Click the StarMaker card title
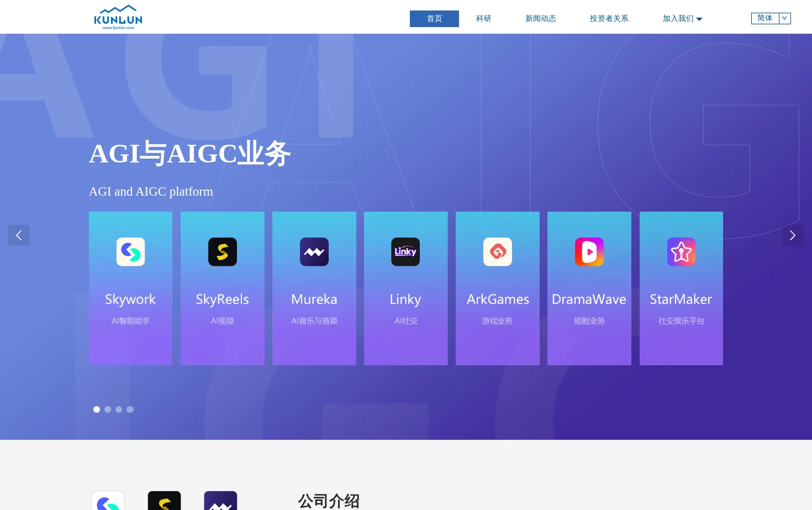Viewport: 812px width, 510px height. coord(681,299)
